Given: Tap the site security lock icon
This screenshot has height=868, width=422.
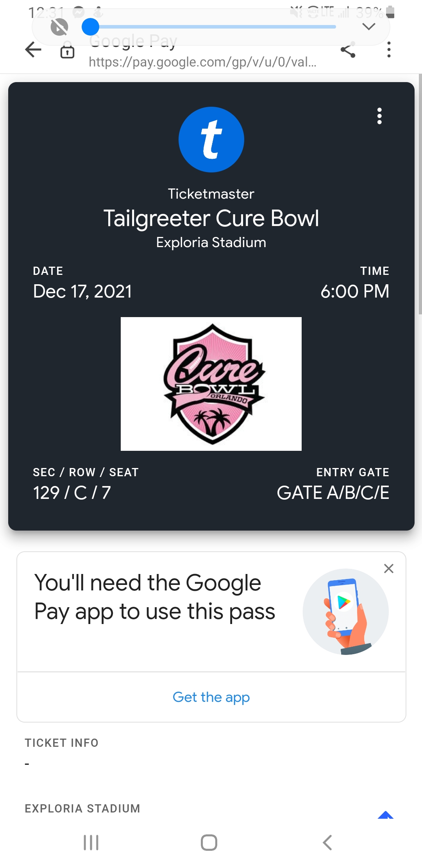Looking at the screenshot, I should point(67,51).
